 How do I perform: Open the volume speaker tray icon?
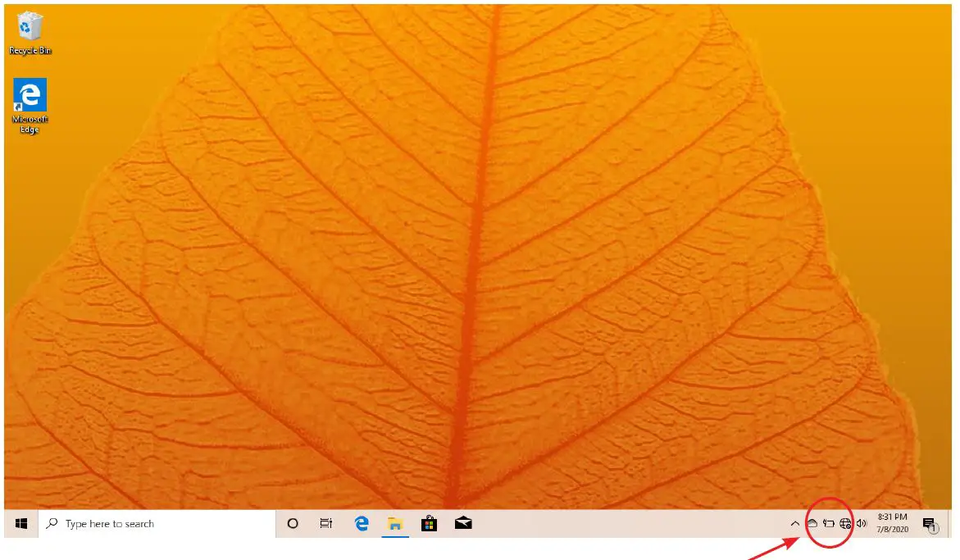[x=862, y=524]
